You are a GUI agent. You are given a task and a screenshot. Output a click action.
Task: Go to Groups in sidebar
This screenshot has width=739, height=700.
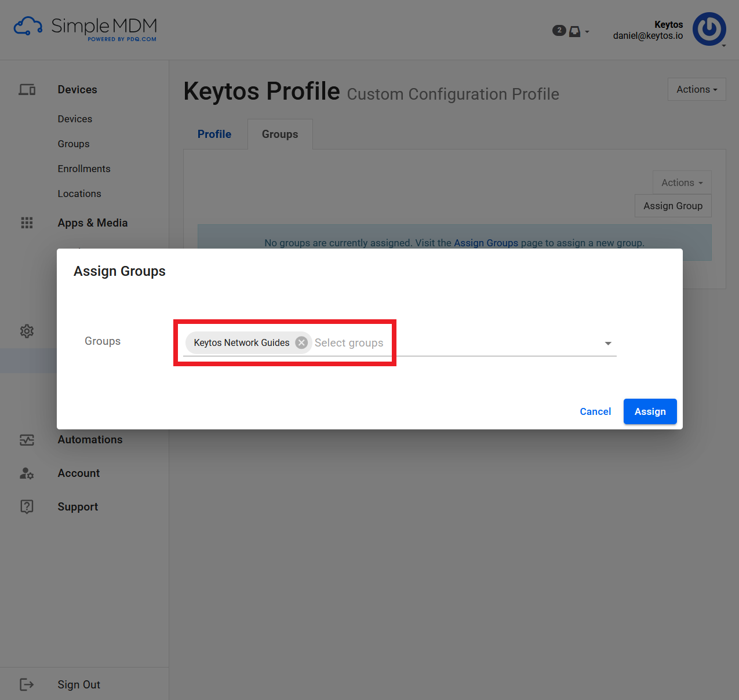[74, 144]
